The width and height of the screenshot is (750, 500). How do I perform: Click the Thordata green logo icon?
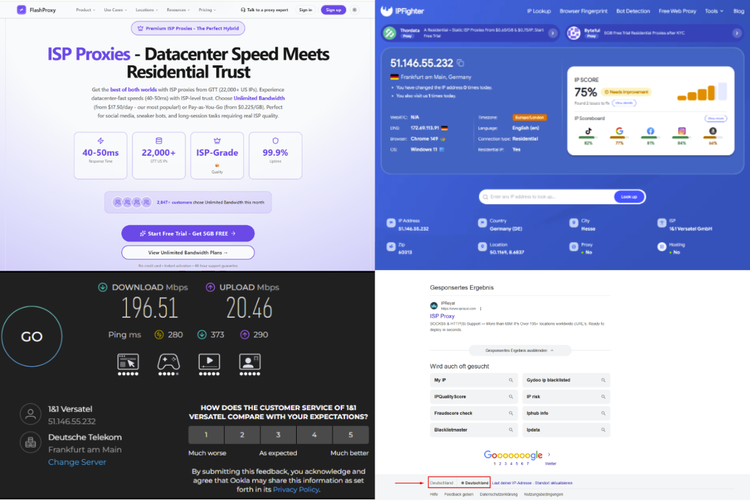point(390,33)
